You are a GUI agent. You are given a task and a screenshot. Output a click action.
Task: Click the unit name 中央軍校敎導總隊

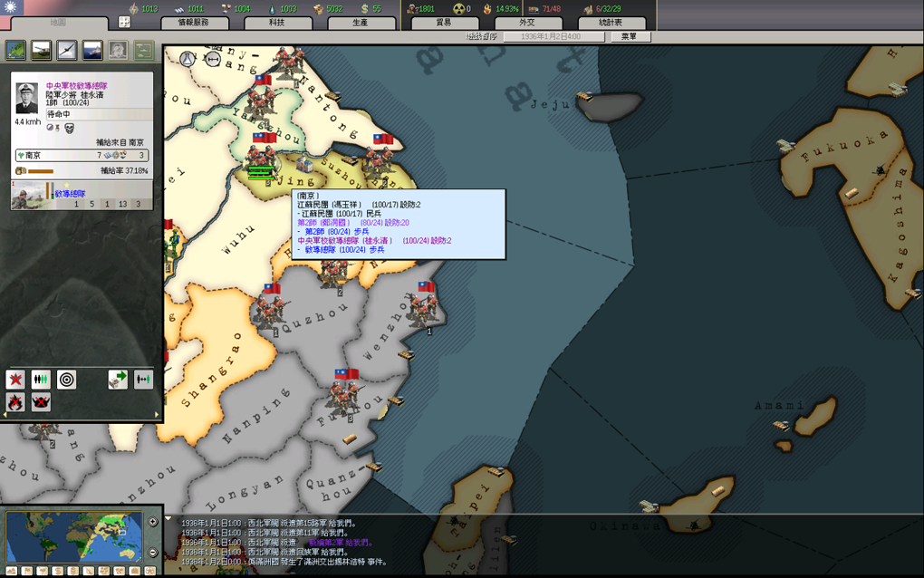(x=77, y=86)
